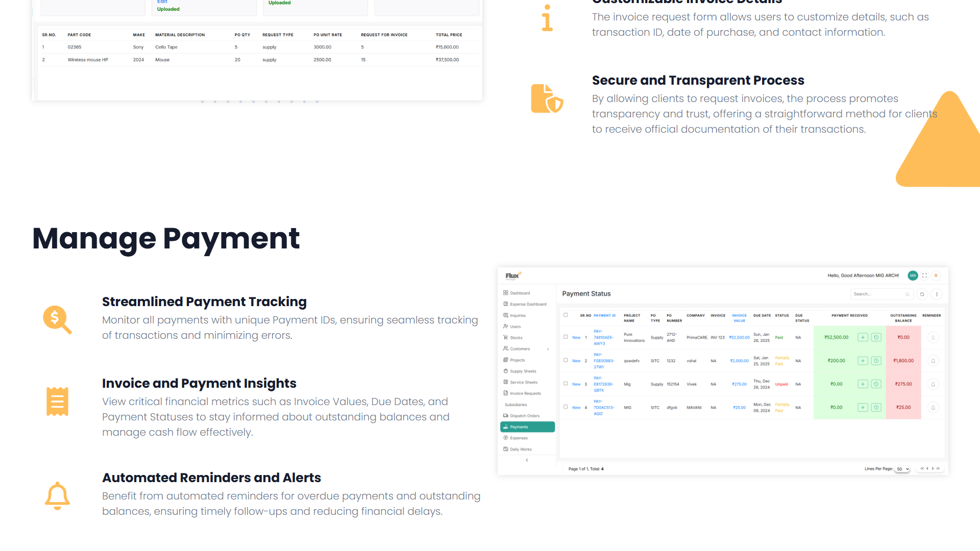Click the Secure and Transparent Process icon

[x=547, y=98]
